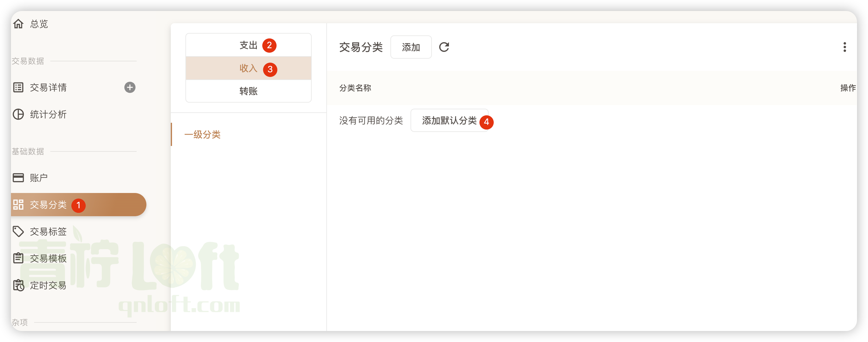This screenshot has height=342, width=868.
Task: Open 交易详情 via its list icon
Action: pos(18,87)
